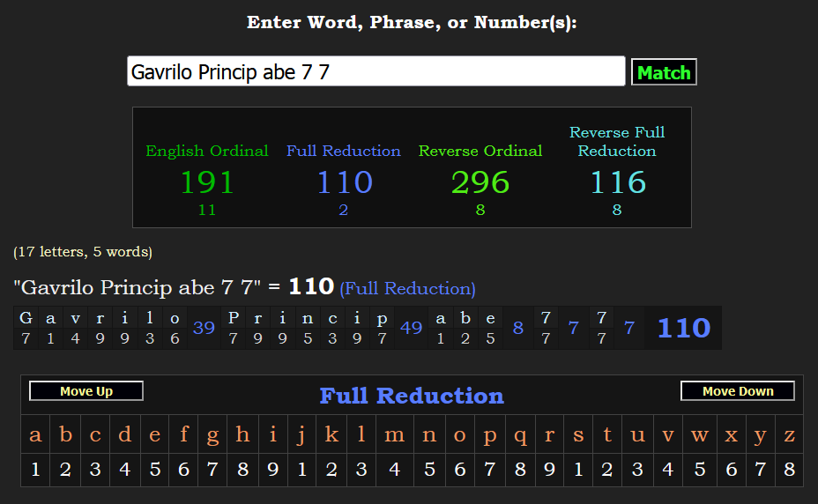The height and width of the screenshot is (504, 818).
Task: Click letter a in the cipher chart
Action: click(x=35, y=434)
